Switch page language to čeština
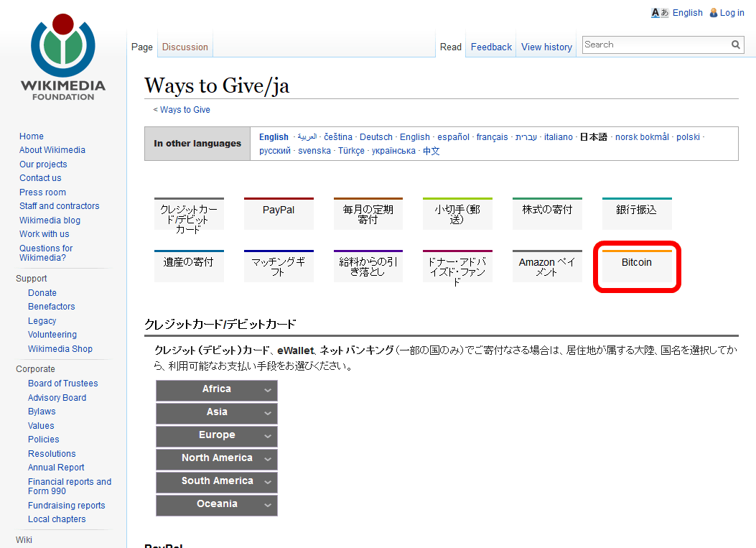 click(x=338, y=137)
